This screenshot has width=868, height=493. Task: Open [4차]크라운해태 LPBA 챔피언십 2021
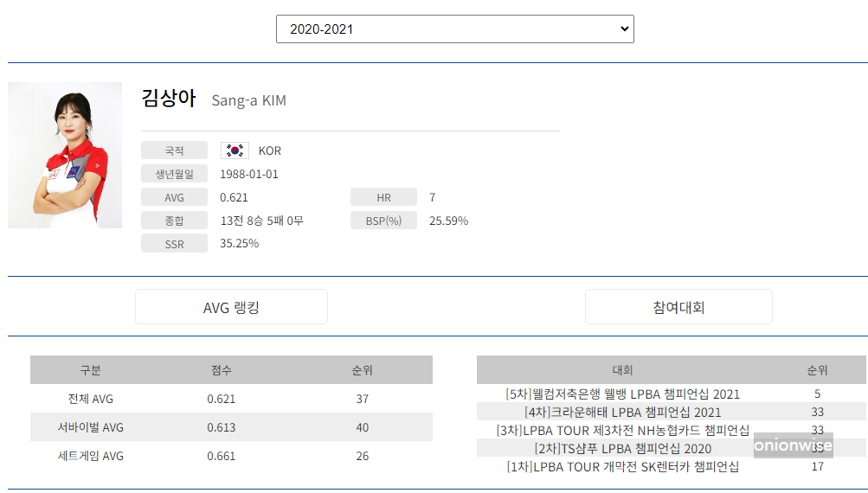623,413
